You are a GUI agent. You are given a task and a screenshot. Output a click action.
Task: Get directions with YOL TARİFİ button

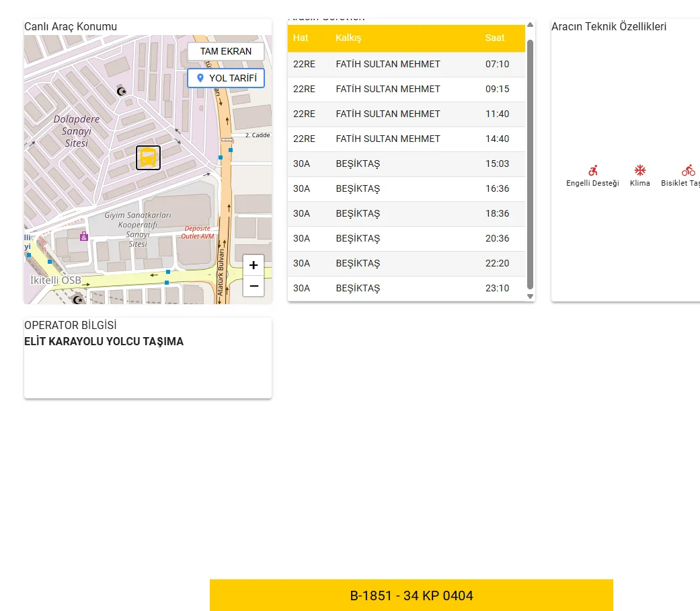tap(226, 78)
